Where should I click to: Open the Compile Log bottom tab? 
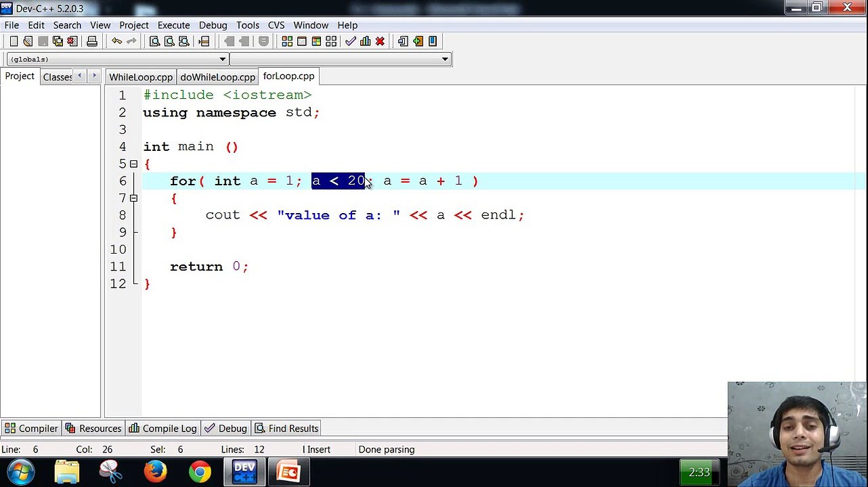(162, 428)
